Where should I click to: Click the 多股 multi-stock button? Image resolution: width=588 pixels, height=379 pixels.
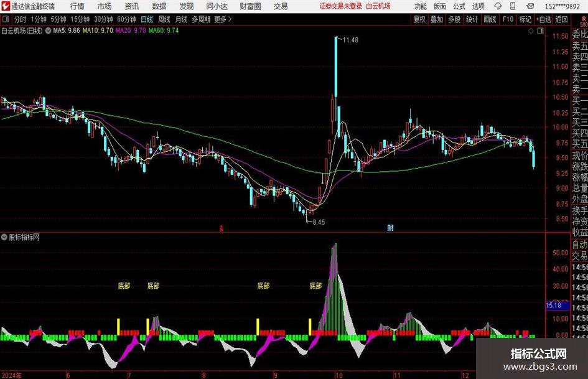click(454, 19)
